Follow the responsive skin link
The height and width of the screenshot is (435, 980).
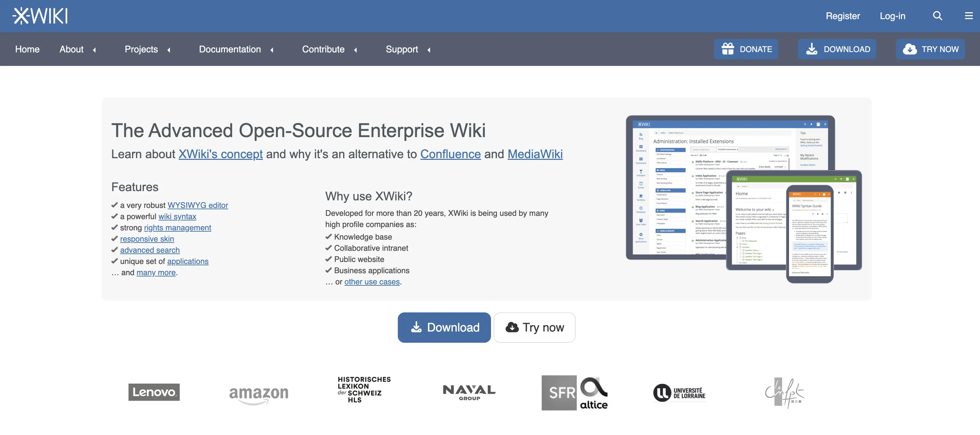[147, 239]
